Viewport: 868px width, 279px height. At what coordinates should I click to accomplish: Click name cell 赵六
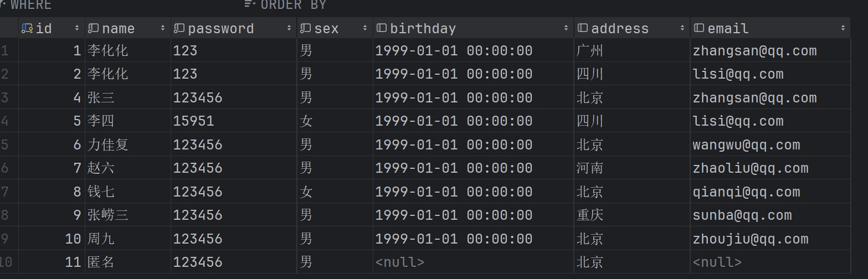click(127, 168)
